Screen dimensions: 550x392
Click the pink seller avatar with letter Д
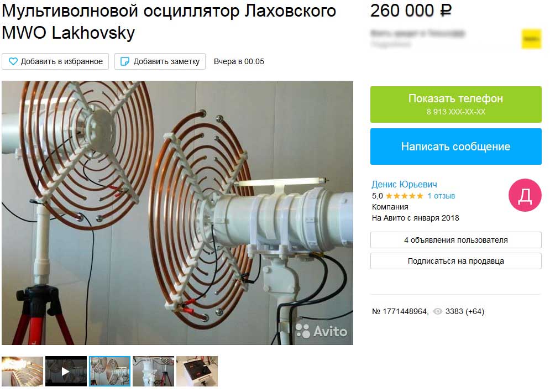tap(525, 195)
